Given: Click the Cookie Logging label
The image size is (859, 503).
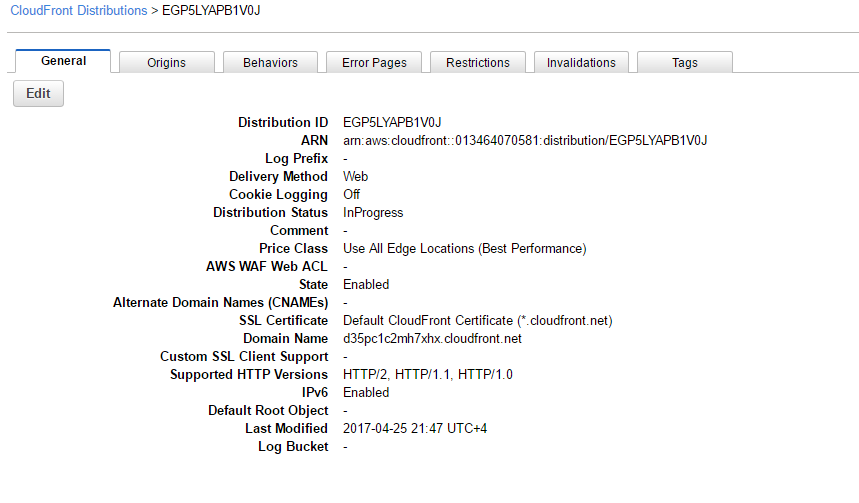Looking at the screenshot, I should [x=278, y=195].
